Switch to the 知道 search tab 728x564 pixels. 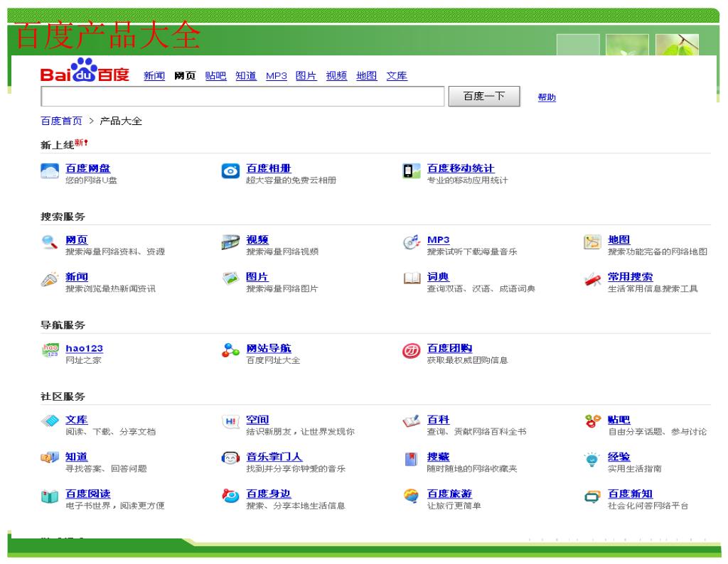tap(246, 75)
